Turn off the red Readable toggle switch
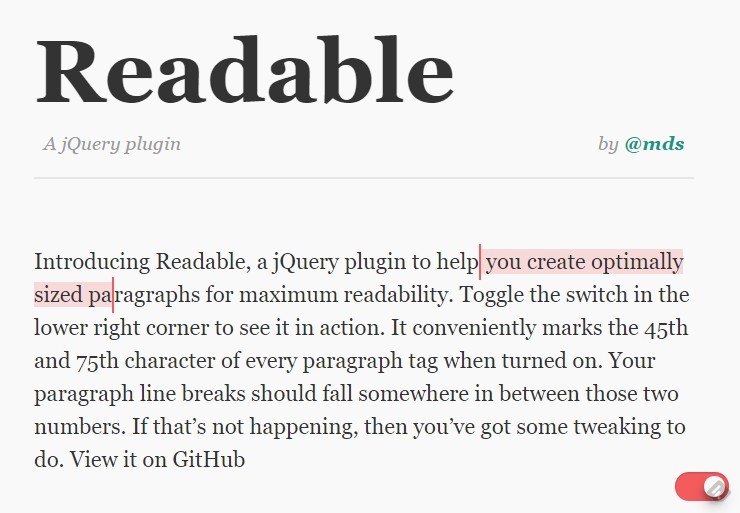This screenshot has height=513, width=740. pyautogui.click(x=702, y=487)
